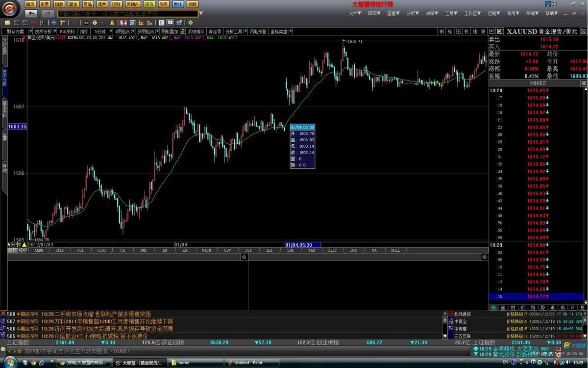588x368 pixels.
Task: Click the 资讯 green button
Action: (x=149, y=4)
